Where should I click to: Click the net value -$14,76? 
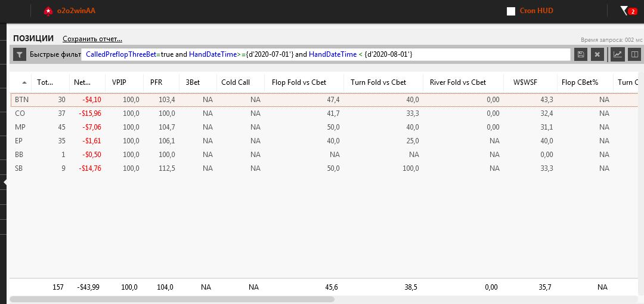(x=89, y=168)
